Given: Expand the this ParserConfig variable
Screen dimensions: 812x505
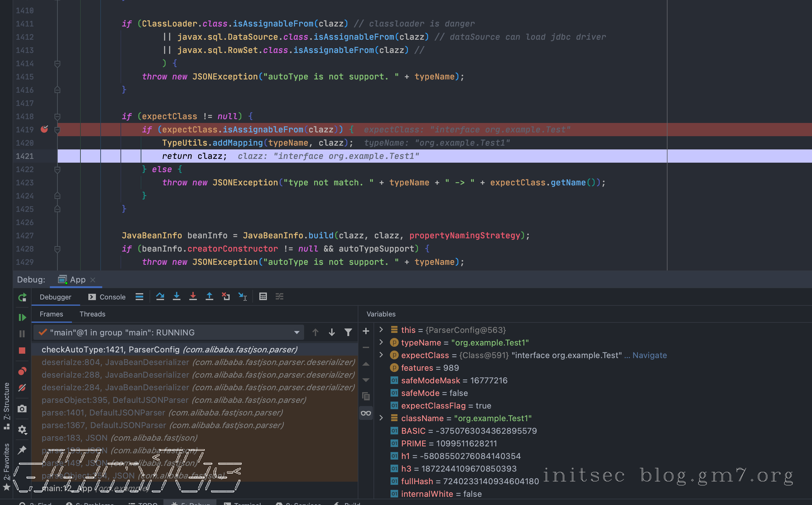Looking at the screenshot, I should [x=381, y=330].
